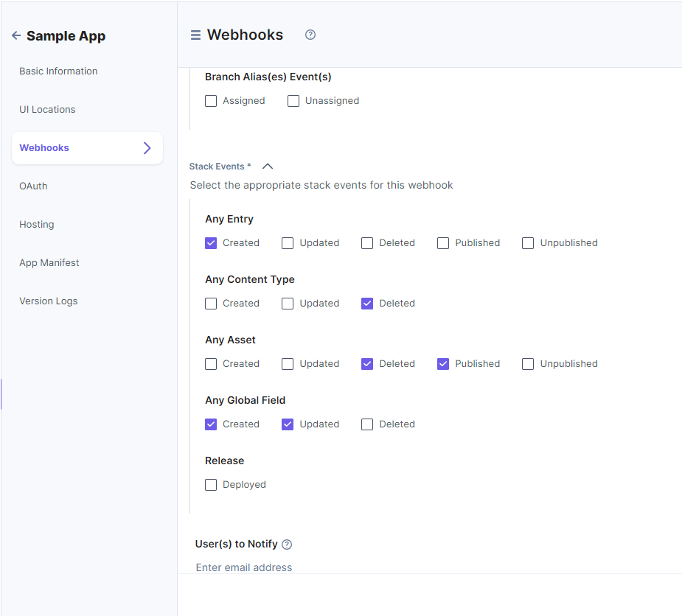The height and width of the screenshot is (616, 682).
Task: Uncheck Any Entry Created checkbox
Action: click(211, 243)
